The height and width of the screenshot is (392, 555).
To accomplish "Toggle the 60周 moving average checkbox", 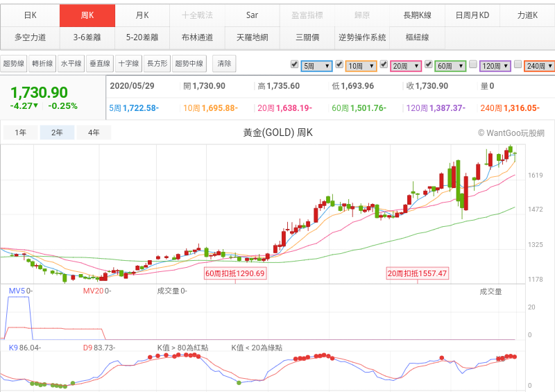I will pyautogui.click(x=428, y=65).
